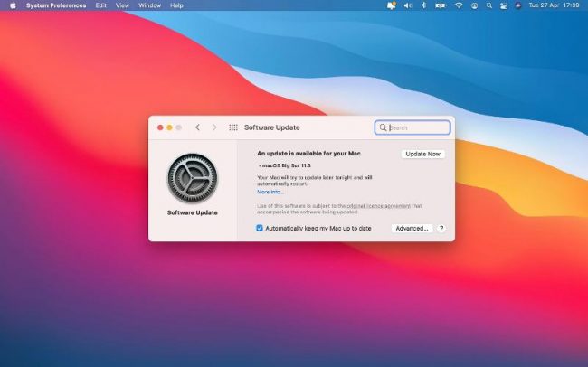The height and width of the screenshot is (367, 588).
Task: Open the volume control in menu bar
Action: pos(407,5)
